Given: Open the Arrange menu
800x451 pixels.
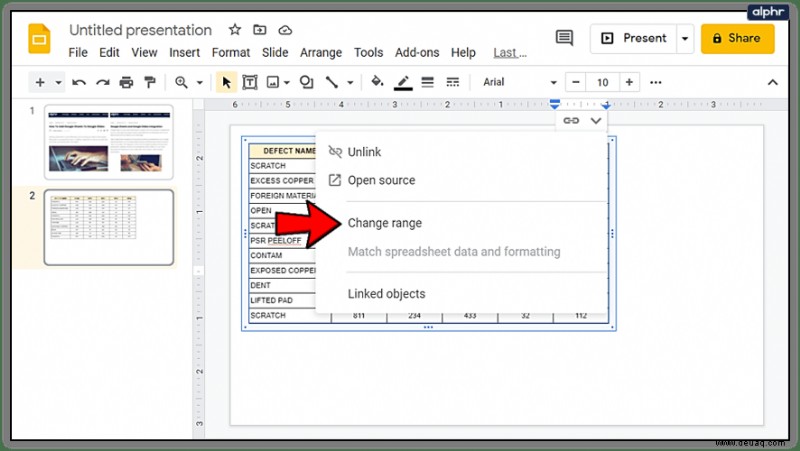Looking at the screenshot, I should [321, 53].
